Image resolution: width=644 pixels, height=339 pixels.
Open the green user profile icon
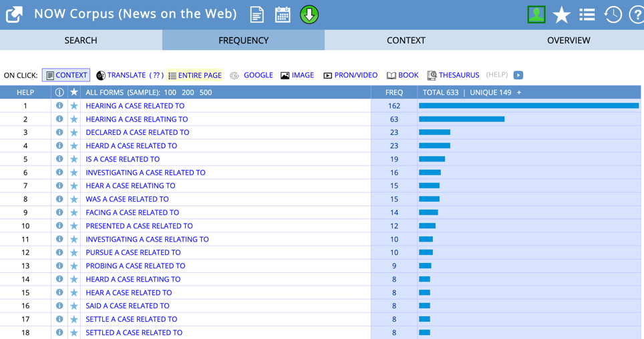pyautogui.click(x=536, y=15)
